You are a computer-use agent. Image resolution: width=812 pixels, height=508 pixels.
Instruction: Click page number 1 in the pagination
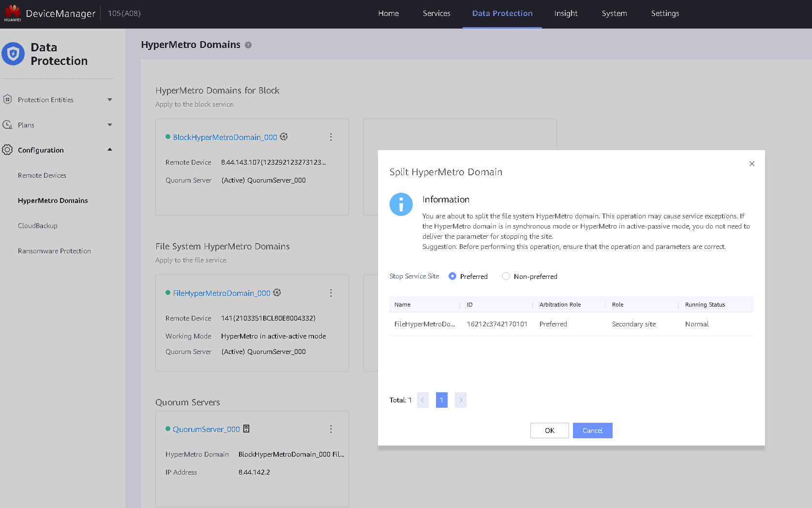click(x=441, y=400)
